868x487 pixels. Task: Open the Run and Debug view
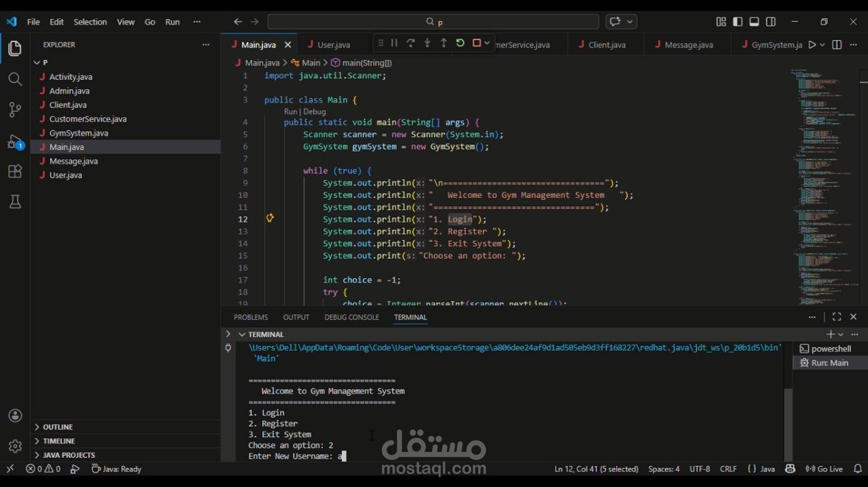pyautogui.click(x=15, y=142)
